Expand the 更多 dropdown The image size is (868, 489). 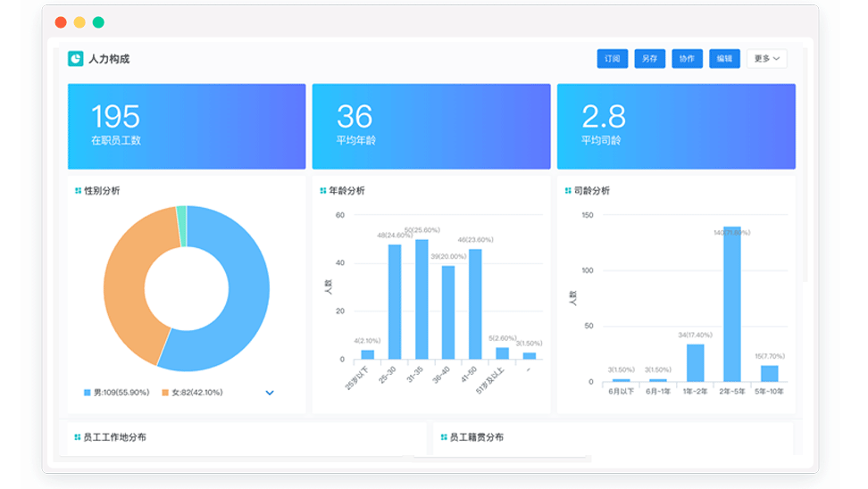[x=767, y=59]
